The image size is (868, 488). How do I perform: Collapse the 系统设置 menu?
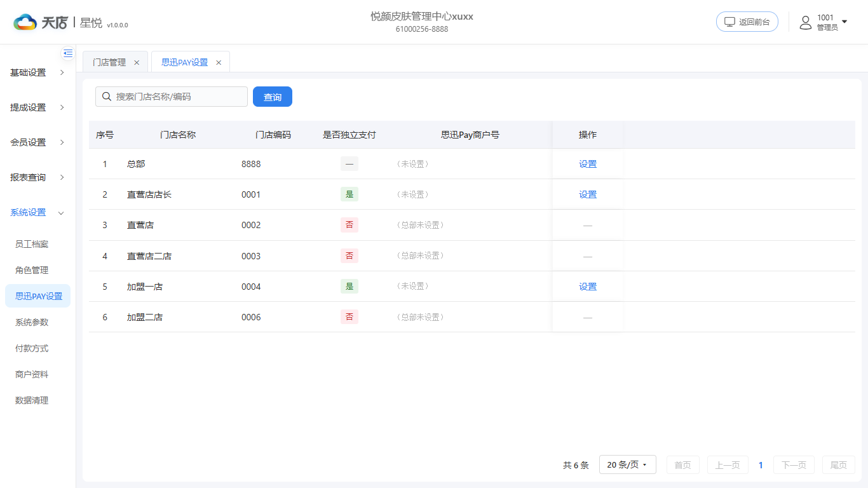pyautogui.click(x=37, y=212)
